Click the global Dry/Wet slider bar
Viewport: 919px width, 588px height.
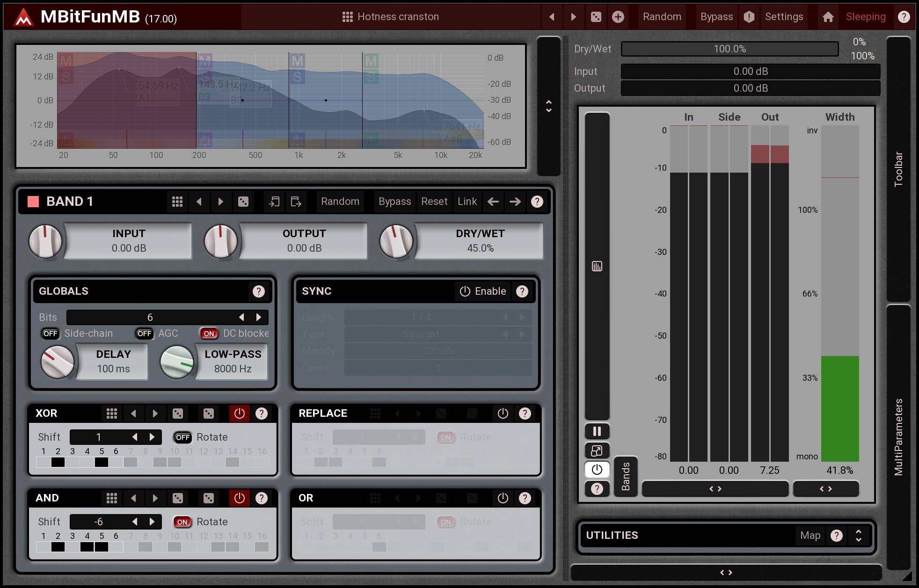729,49
